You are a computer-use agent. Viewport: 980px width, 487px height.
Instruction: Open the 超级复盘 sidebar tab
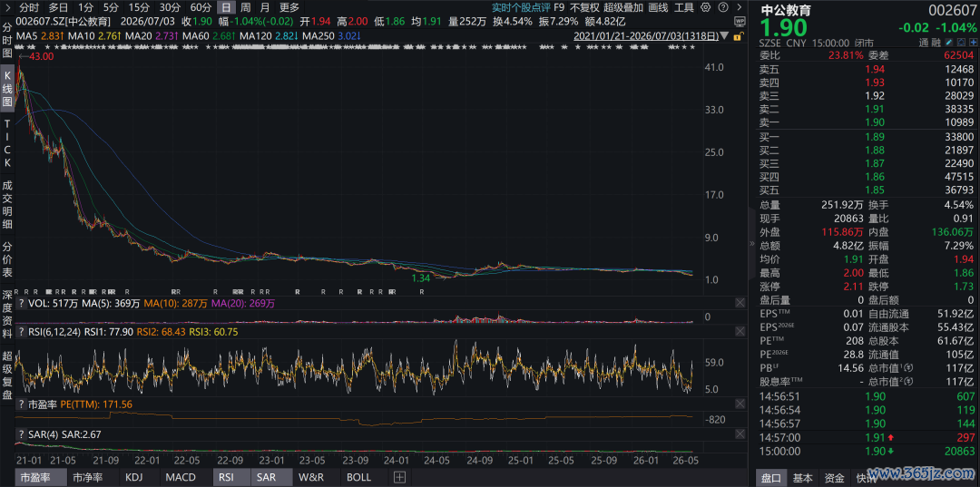pyautogui.click(x=7, y=375)
